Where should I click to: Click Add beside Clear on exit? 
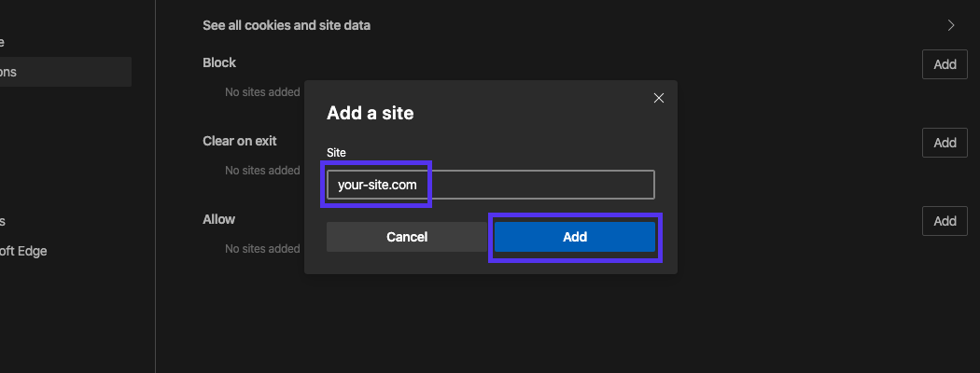point(945,143)
